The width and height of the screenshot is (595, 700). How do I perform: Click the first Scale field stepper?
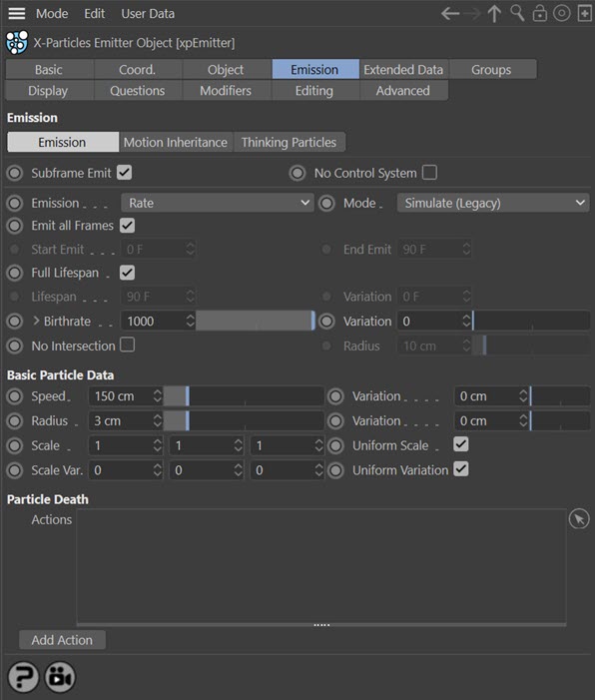(x=157, y=445)
